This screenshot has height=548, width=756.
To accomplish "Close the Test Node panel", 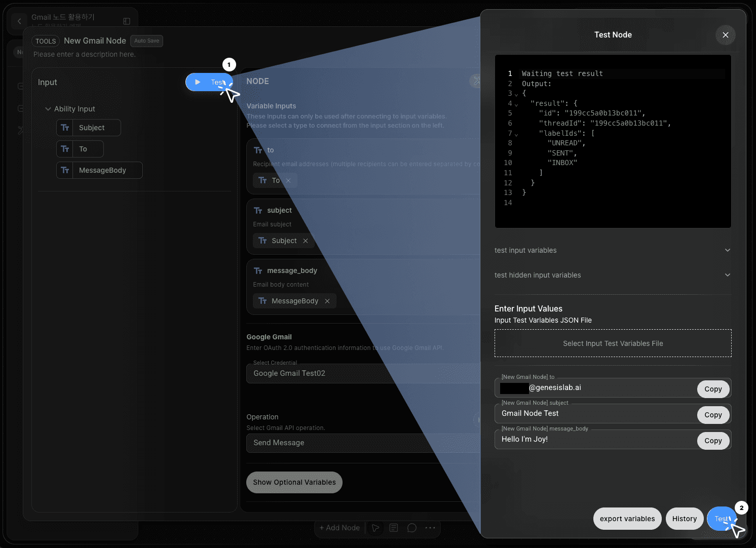I will click(726, 35).
